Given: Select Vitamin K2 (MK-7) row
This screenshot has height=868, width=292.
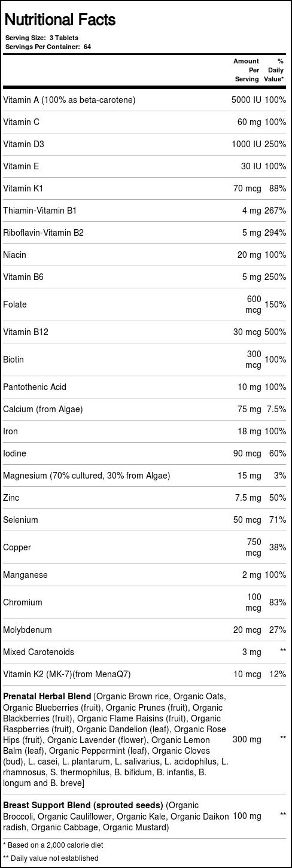Looking at the screenshot, I should [146, 674].
